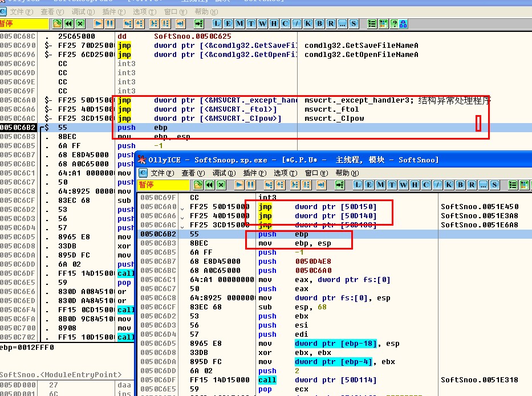
Task: Click Open file icon in SoftSnoop.zp.exe window
Action: 198,185
